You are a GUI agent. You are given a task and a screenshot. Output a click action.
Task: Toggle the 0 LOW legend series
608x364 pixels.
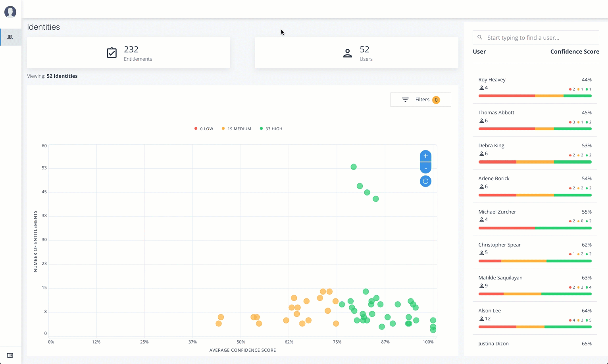tap(204, 129)
